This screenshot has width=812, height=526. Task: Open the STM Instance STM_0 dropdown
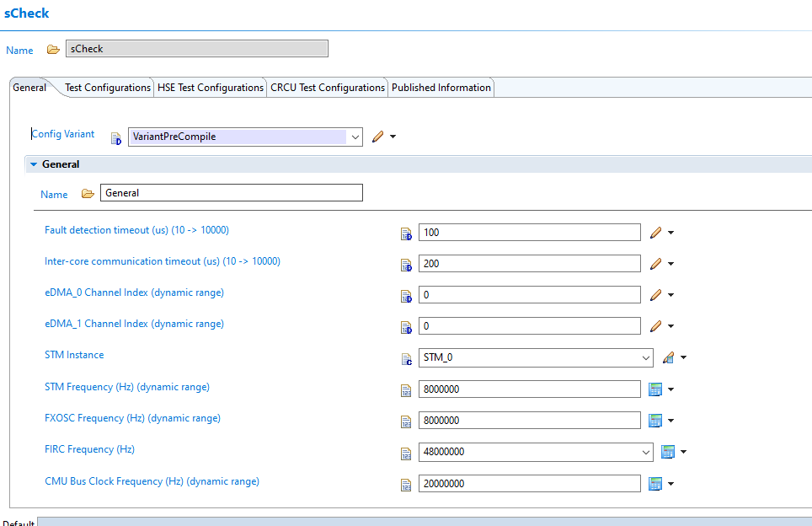646,357
